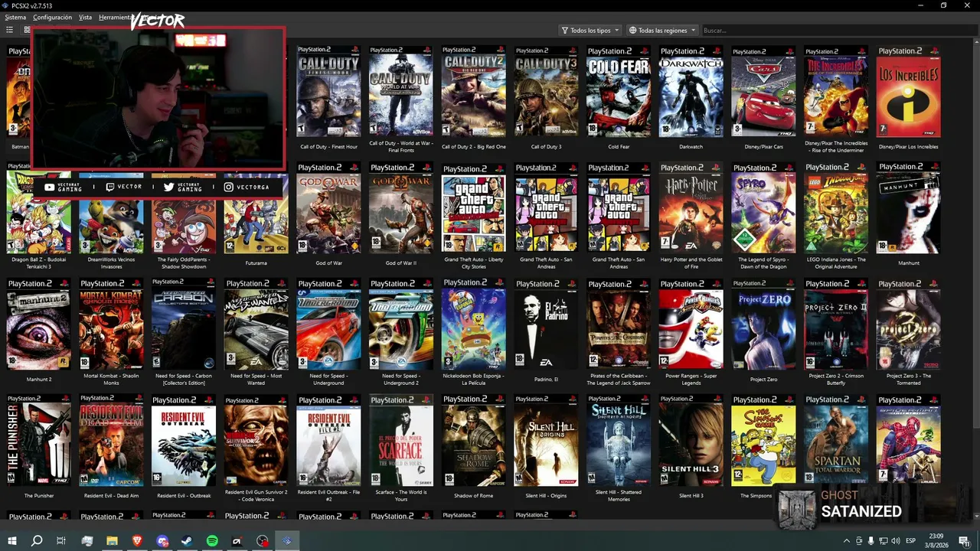
Task: Click the 'Resident Evil - Dead Aim' title
Action: coord(111,496)
